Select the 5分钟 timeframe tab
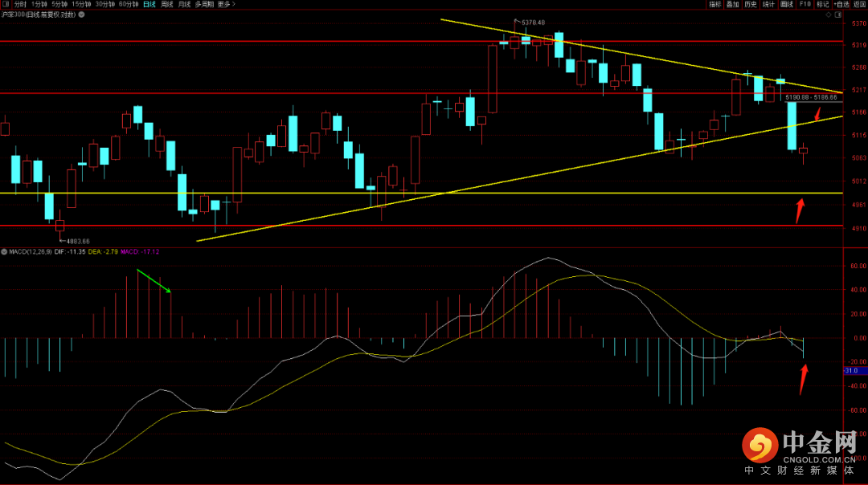 pyautogui.click(x=59, y=4)
